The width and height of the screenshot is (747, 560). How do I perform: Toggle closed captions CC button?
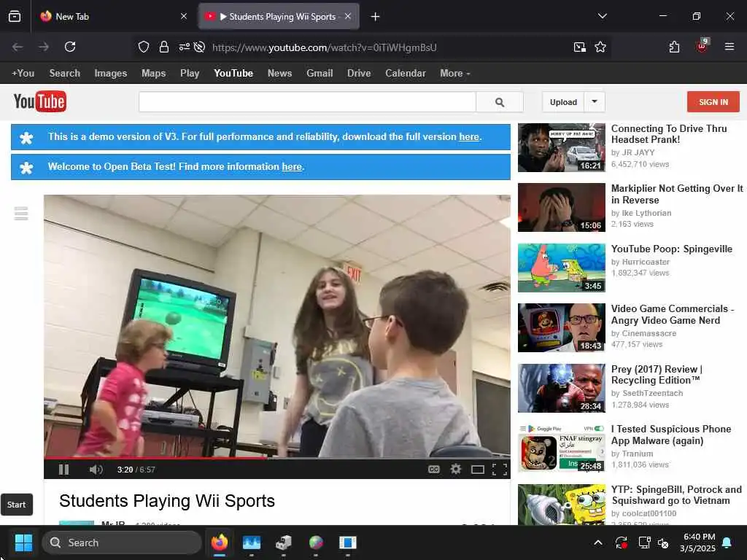(x=433, y=470)
